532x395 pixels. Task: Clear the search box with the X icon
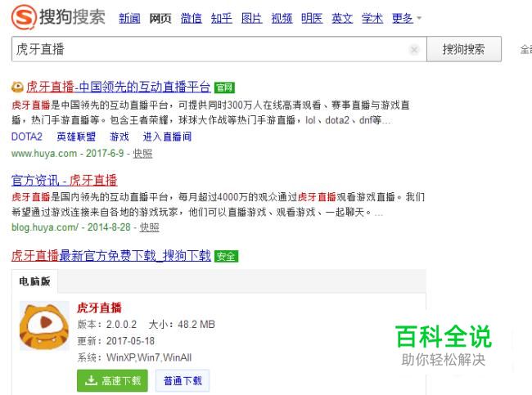click(x=414, y=50)
